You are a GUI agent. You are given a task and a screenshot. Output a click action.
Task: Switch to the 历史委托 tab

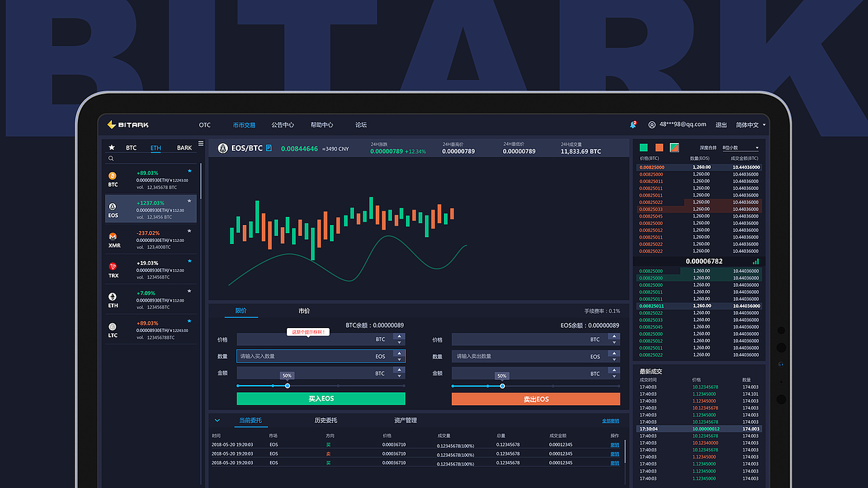pos(325,420)
